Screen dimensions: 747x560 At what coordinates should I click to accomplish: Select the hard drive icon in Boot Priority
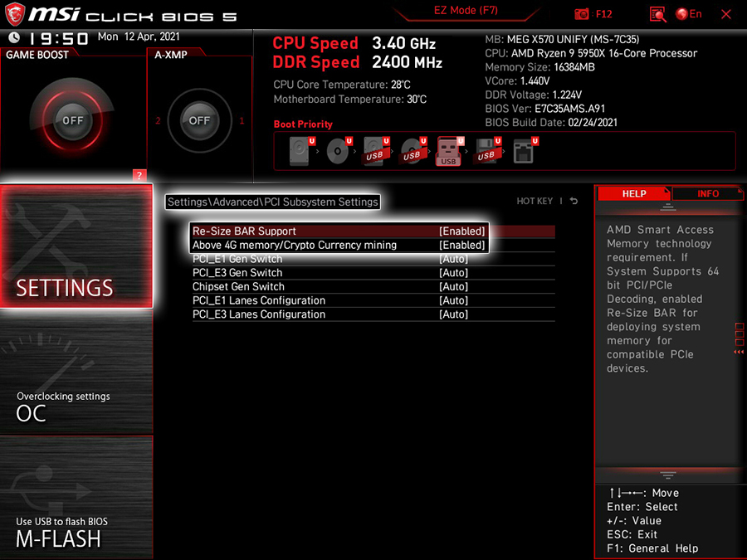(299, 151)
